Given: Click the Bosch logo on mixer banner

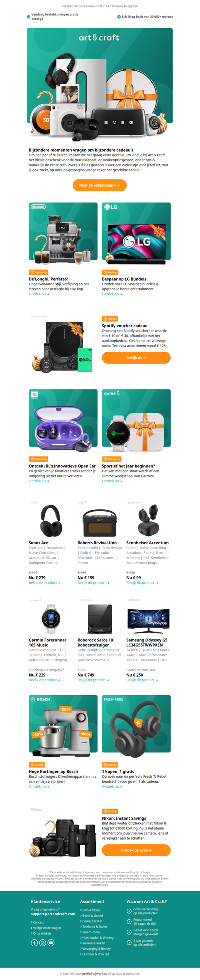Looking at the screenshot, I should pos(40,699).
